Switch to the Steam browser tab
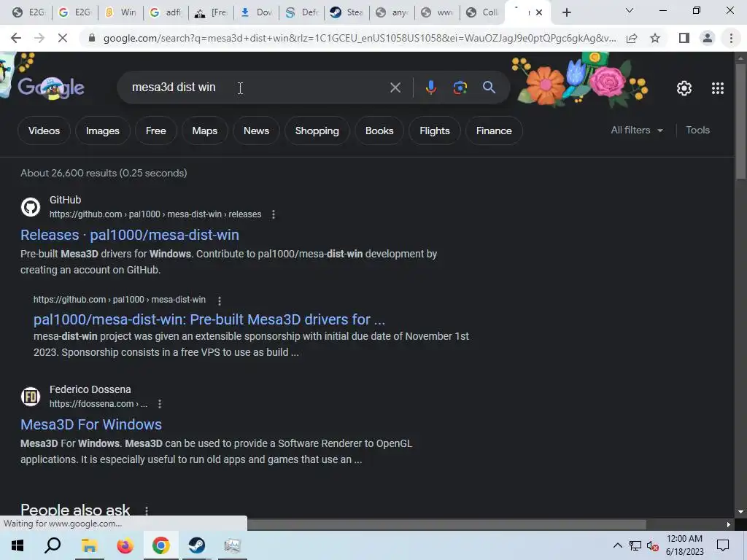The width and height of the screenshot is (747, 560). tap(347, 12)
